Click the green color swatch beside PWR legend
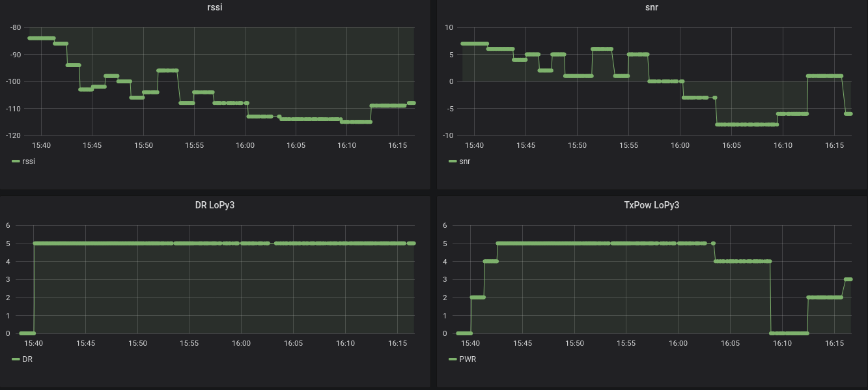 coord(453,359)
